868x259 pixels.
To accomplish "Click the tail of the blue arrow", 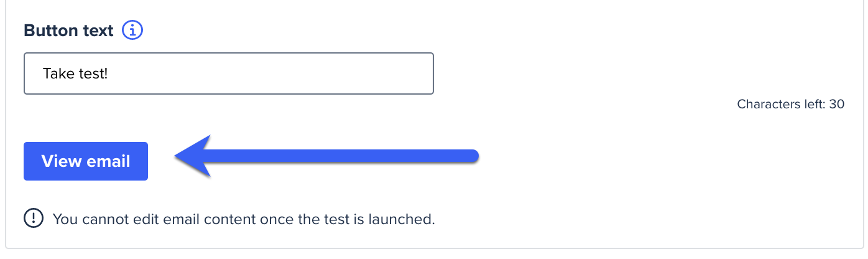I will pyautogui.click(x=469, y=156).
